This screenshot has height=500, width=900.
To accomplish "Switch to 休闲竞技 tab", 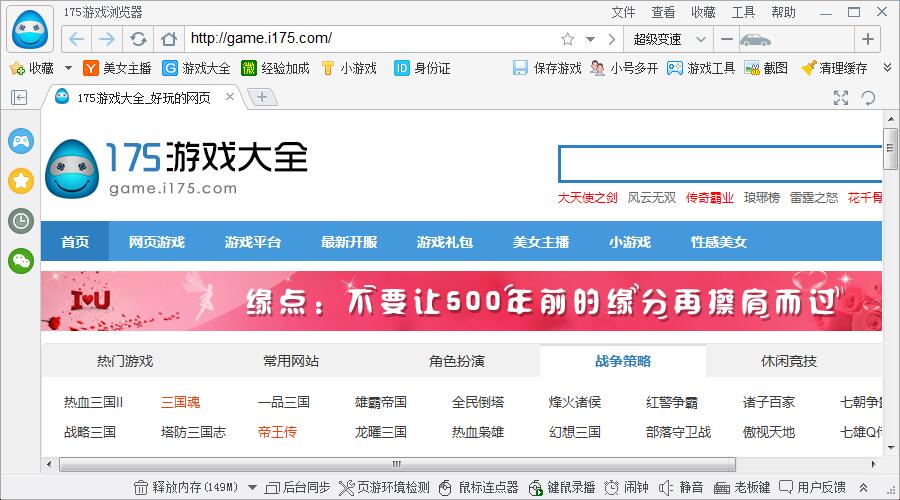I will (x=789, y=361).
